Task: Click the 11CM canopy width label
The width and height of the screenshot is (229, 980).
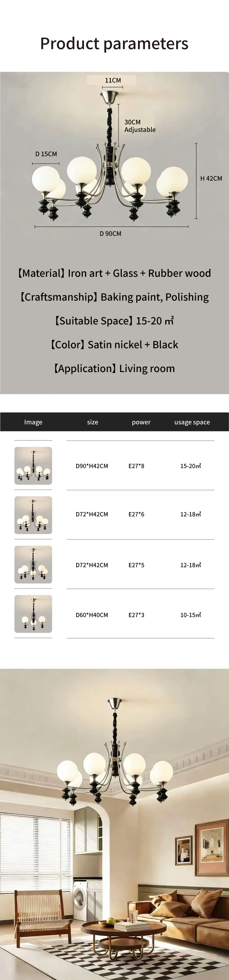Action: tap(113, 80)
